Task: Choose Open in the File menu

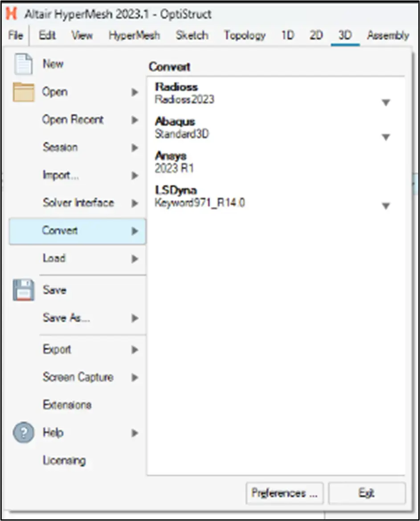Action: click(x=55, y=92)
